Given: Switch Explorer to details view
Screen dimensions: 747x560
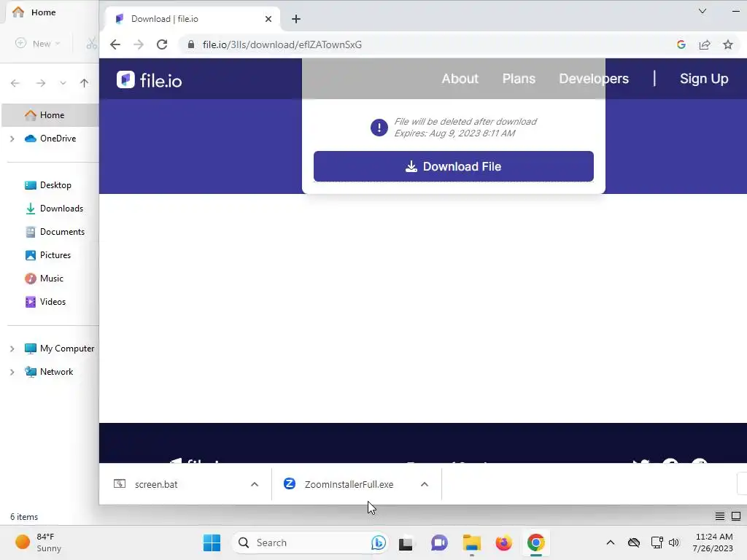Looking at the screenshot, I should coord(720,516).
